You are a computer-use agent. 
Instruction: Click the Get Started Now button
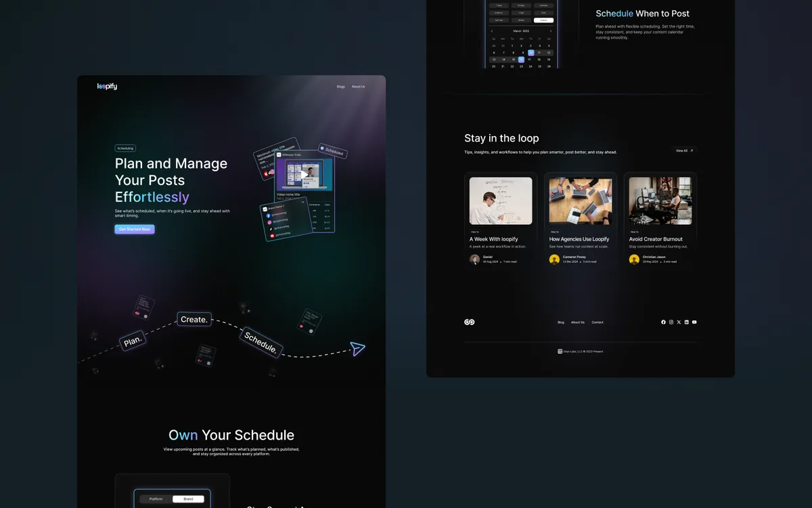point(135,229)
